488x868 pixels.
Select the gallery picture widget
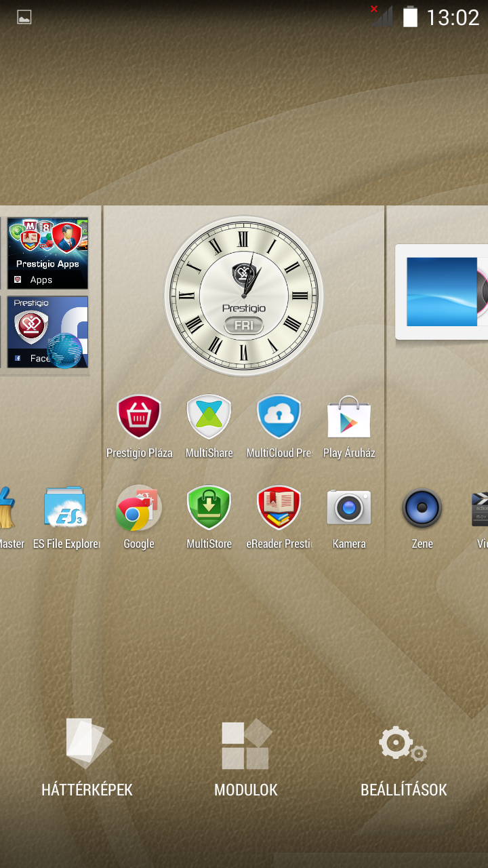pos(442,292)
